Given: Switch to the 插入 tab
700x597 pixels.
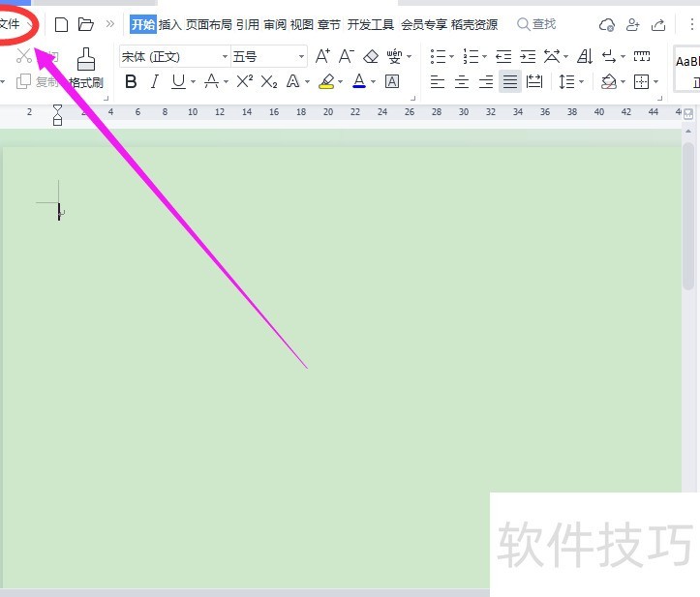Looking at the screenshot, I should [x=169, y=24].
